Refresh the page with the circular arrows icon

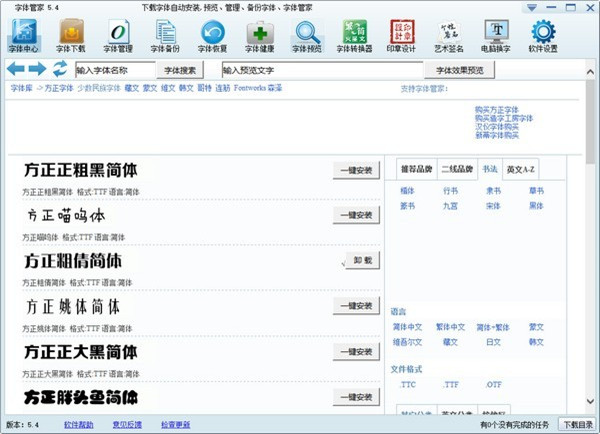[60, 69]
